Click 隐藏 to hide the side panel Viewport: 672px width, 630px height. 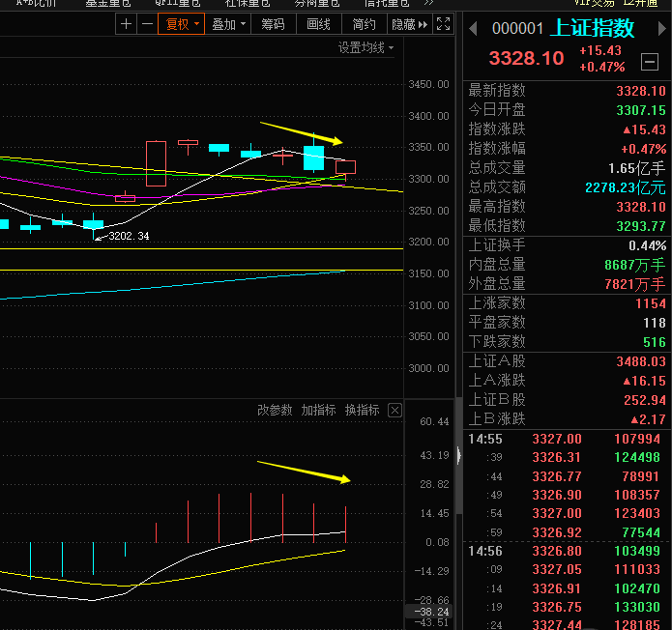[409, 24]
